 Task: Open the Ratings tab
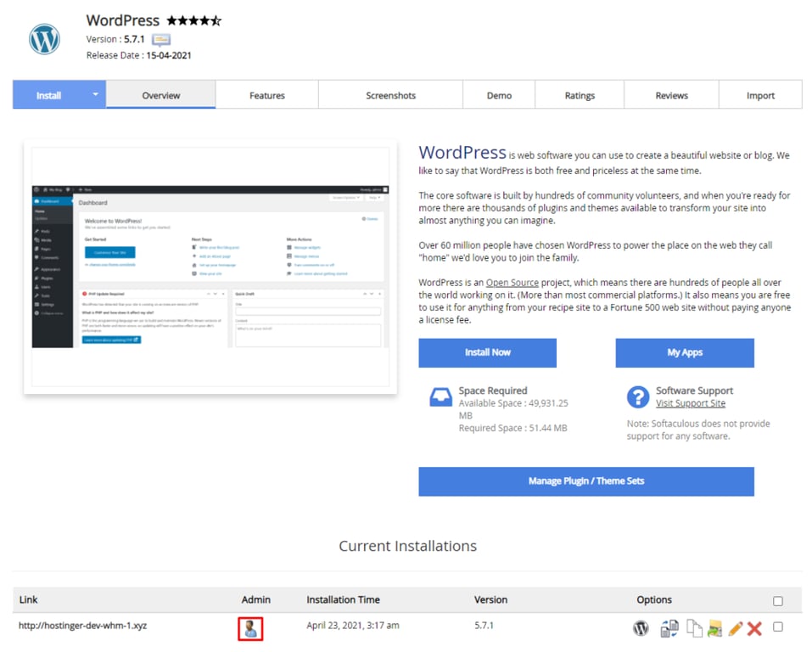point(579,94)
